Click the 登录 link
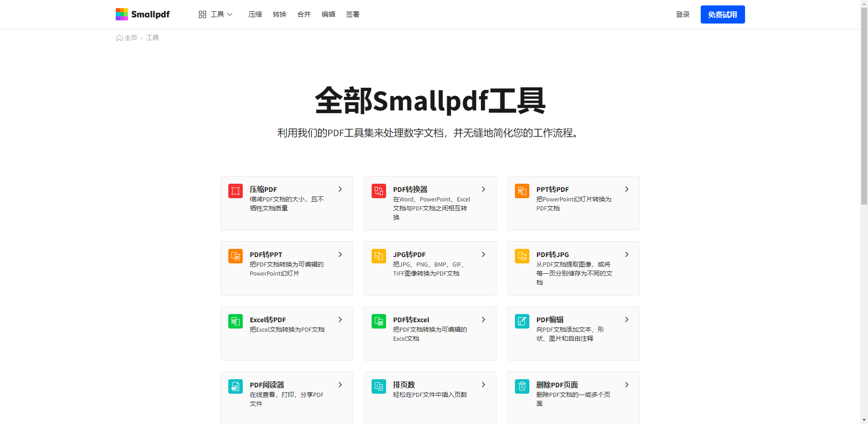Viewport: 868px width, 424px height. [683, 14]
